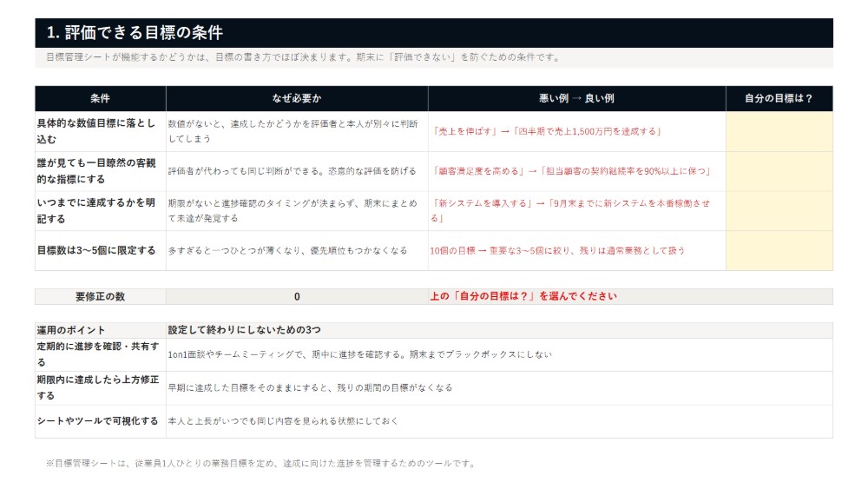
Task: Click cell 'いつまでに達成するかを明記する'
Action: coord(100,211)
